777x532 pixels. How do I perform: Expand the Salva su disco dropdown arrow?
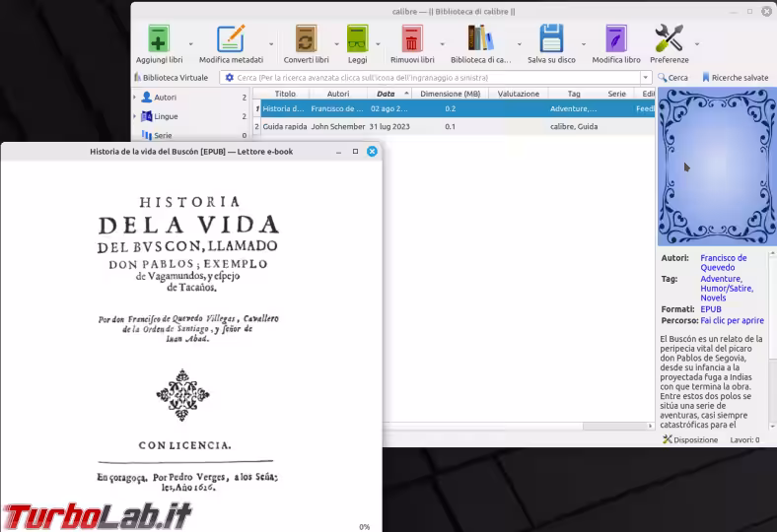click(x=584, y=44)
